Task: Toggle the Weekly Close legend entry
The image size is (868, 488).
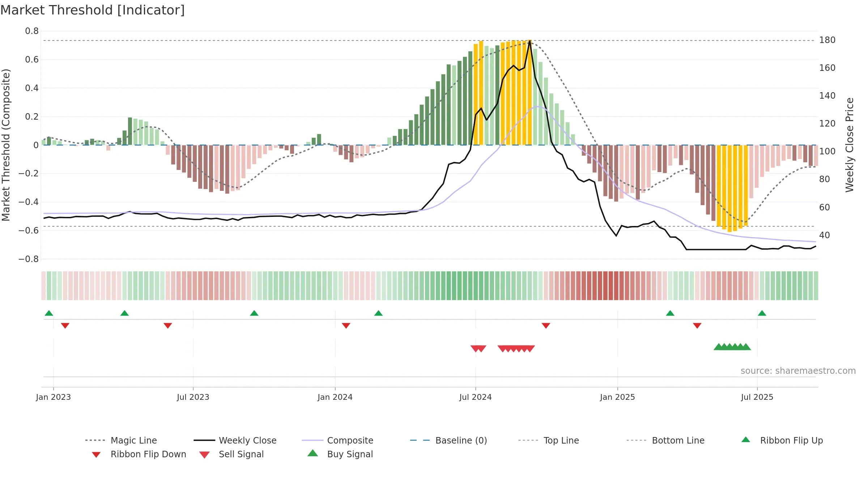Action: [235, 440]
